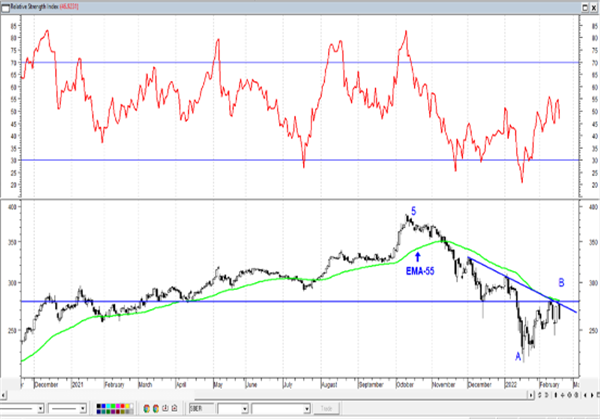Pick the maroon swatch in the lower row
This screenshot has height=419, width=600.
pyautogui.click(x=118, y=412)
